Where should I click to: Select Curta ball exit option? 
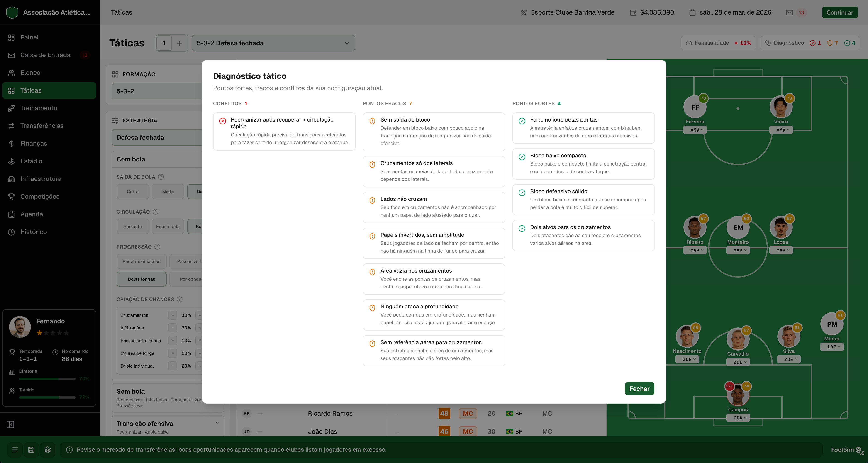point(133,191)
